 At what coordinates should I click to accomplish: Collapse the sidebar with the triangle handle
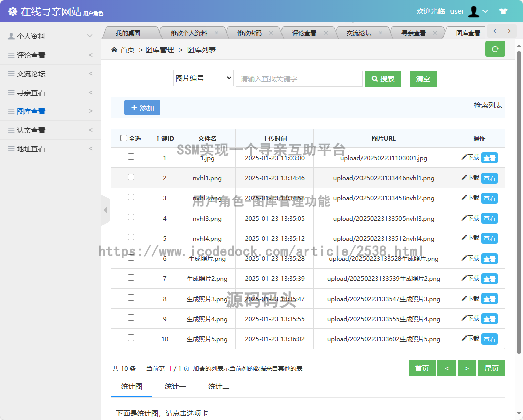pos(105,211)
